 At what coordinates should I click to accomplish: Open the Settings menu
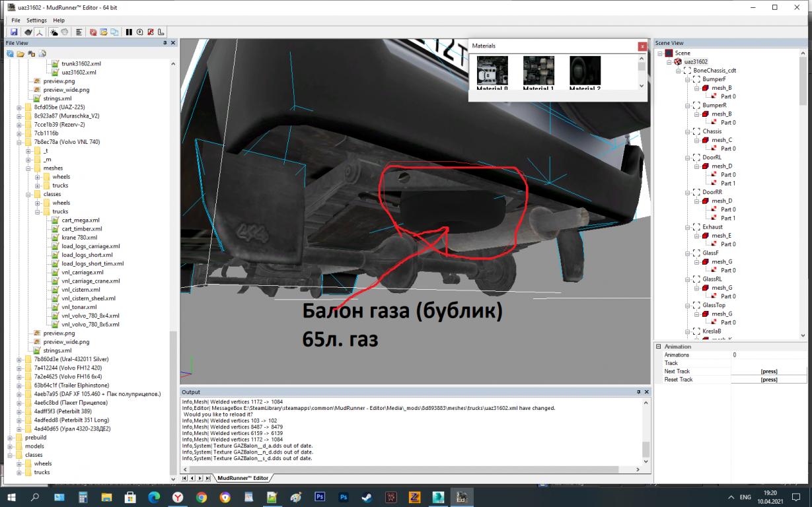tap(36, 20)
